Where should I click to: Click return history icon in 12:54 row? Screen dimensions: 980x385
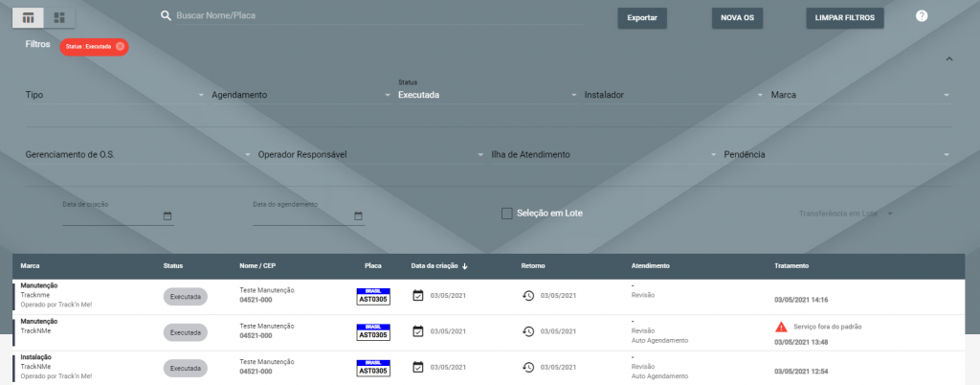click(x=528, y=367)
